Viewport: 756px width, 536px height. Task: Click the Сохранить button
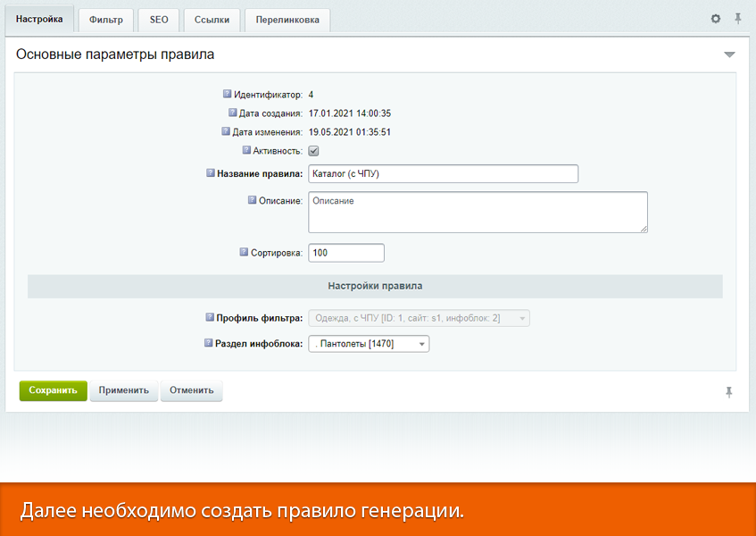pos(52,390)
